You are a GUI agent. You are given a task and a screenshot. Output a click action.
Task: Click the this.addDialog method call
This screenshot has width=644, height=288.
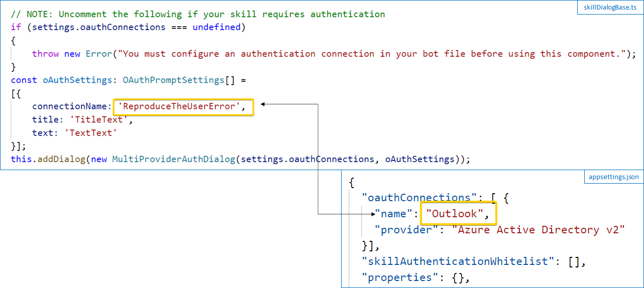(48, 160)
